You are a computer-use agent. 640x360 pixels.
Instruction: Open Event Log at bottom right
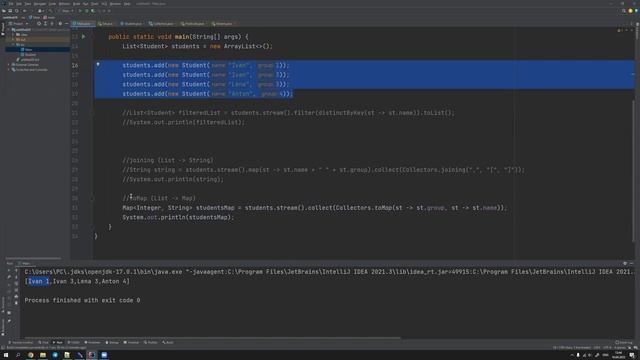tap(623, 342)
